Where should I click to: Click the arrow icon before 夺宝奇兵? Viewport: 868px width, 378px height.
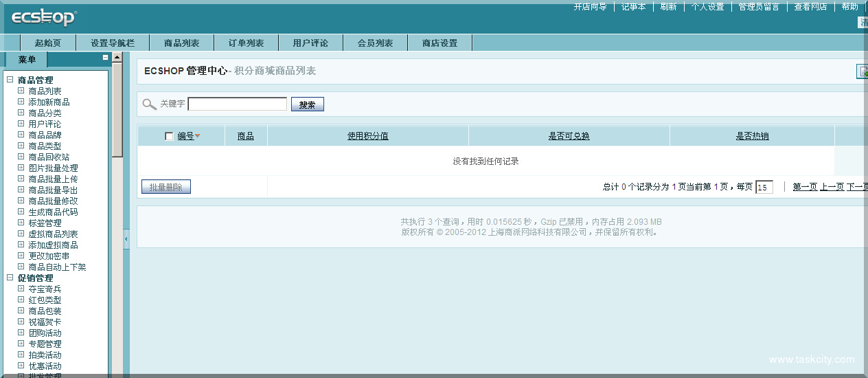click(x=21, y=289)
